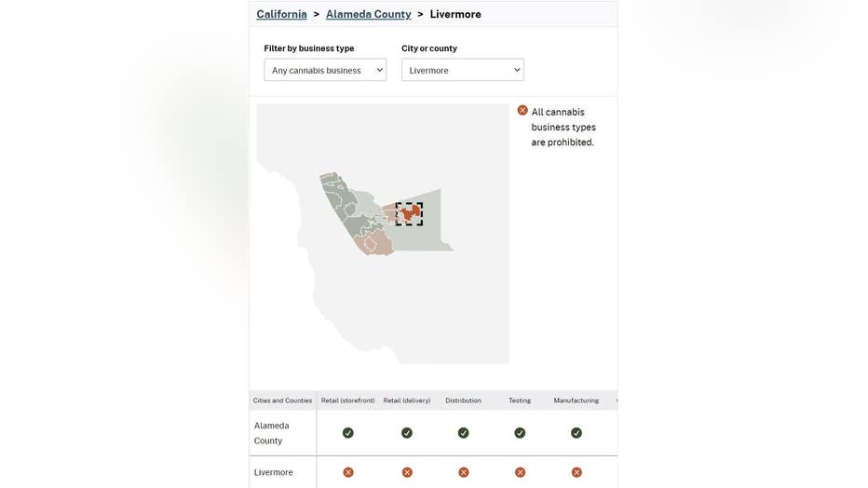Viewport: 868px width, 488px height.
Task: Open the City or county dropdown
Action: pyautogui.click(x=463, y=70)
